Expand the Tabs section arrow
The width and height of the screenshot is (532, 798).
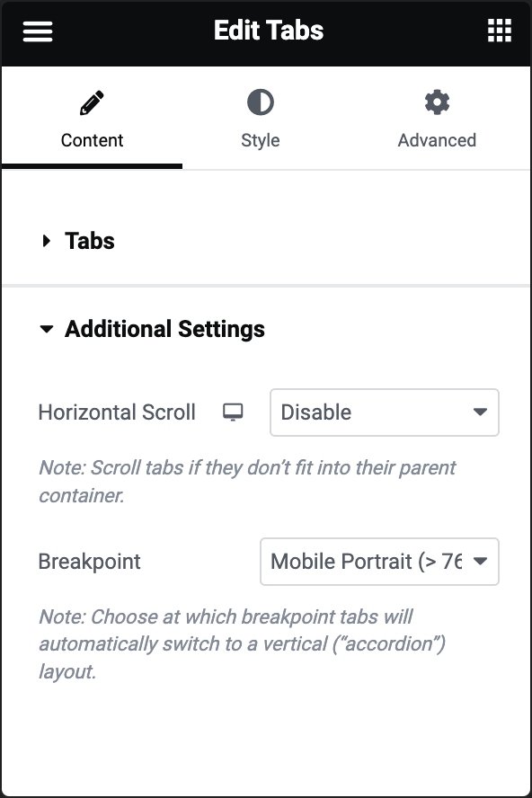47,241
